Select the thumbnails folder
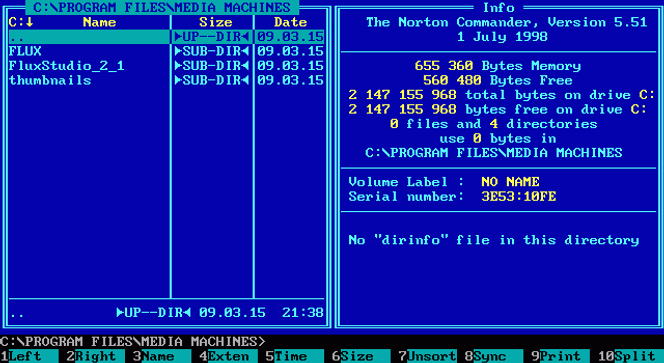Screen dimensions: 664x363 166,80
